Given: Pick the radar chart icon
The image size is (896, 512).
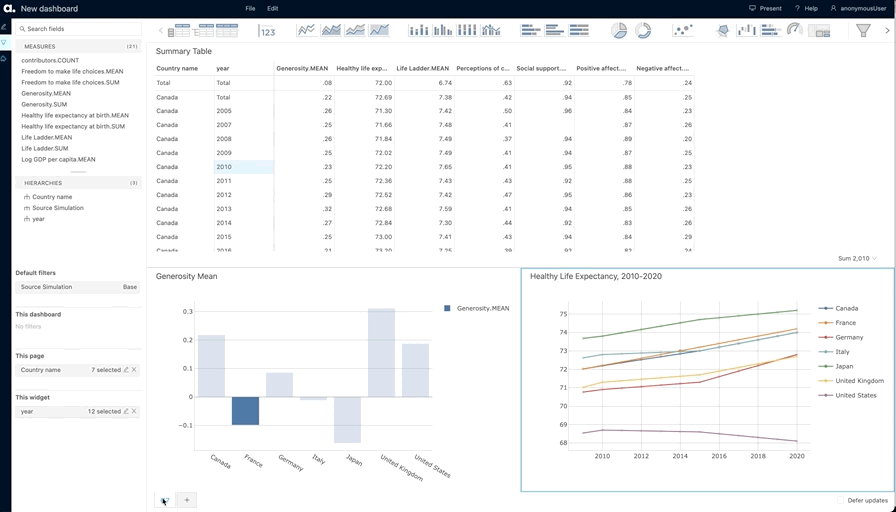Looking at the screenshot, I should pos(723,30).
